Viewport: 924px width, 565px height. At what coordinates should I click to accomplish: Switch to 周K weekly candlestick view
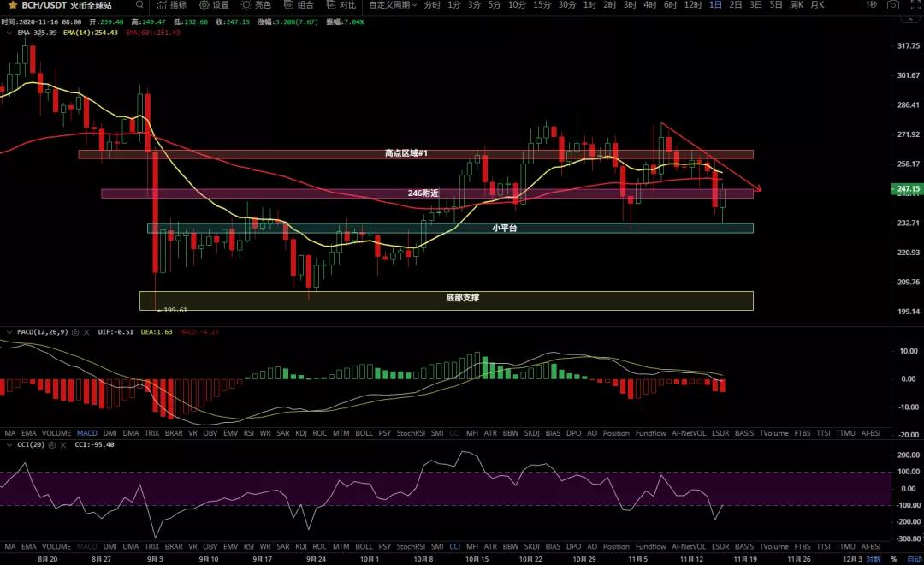click(x=796, y=5)
